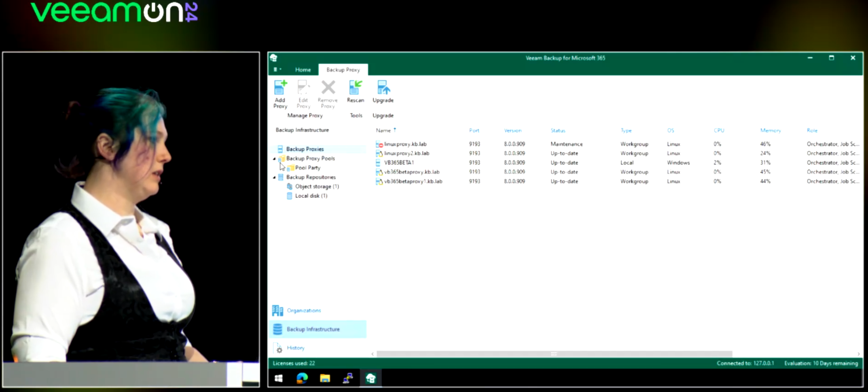
Task: Collapse the Backup Proxy Pools node
Action: click(x=274, y=159)
